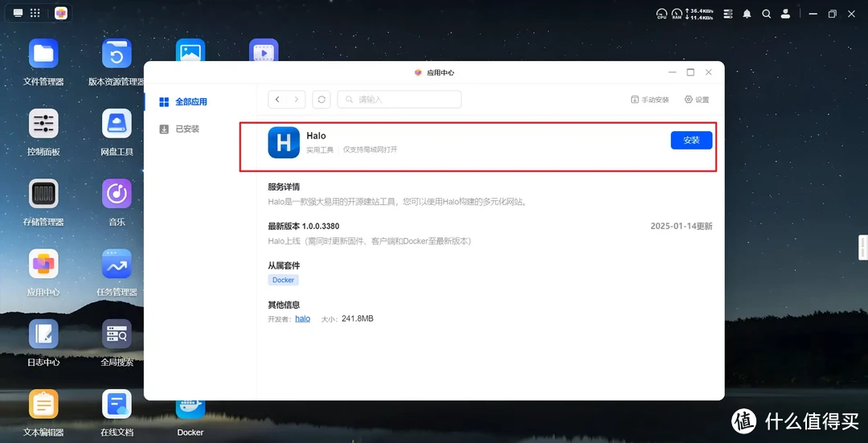Click the top bar search icon
Screen dimensions: 868x443
tap(766, 14)
